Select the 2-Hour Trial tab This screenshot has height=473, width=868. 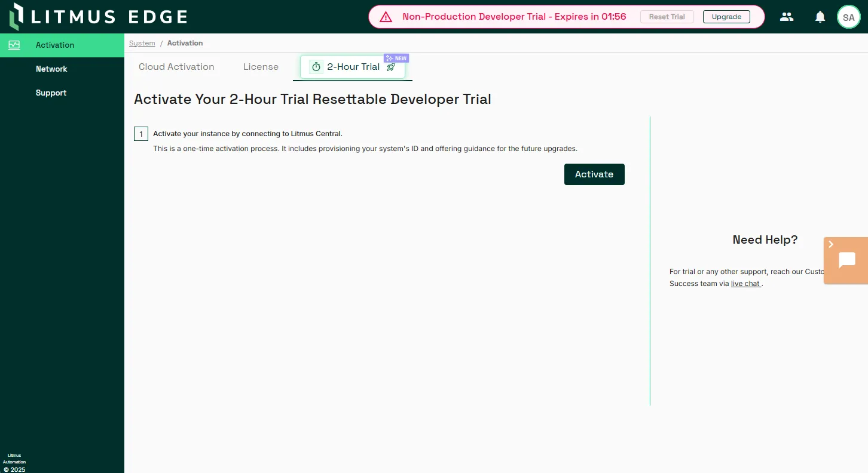click(353, 67)
